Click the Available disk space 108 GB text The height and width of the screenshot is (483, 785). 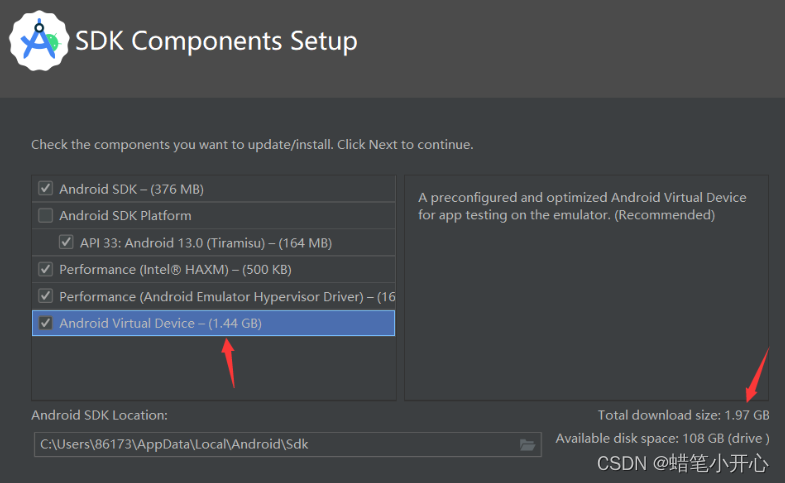tap(662, 438)
